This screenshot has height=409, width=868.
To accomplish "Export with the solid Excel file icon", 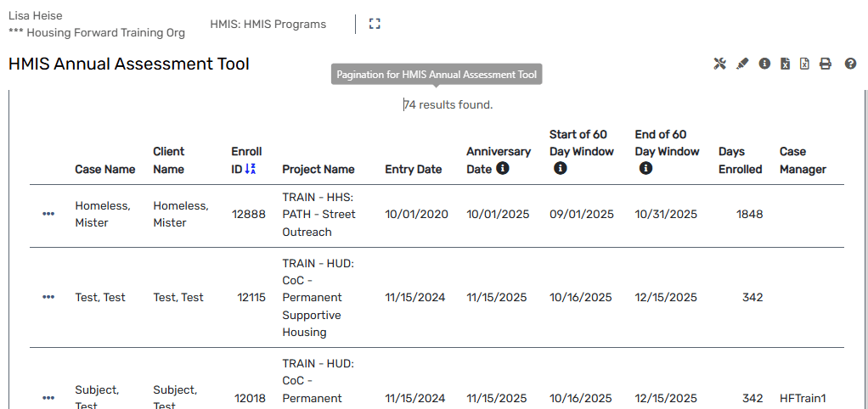I will click(x=786, y=64).
